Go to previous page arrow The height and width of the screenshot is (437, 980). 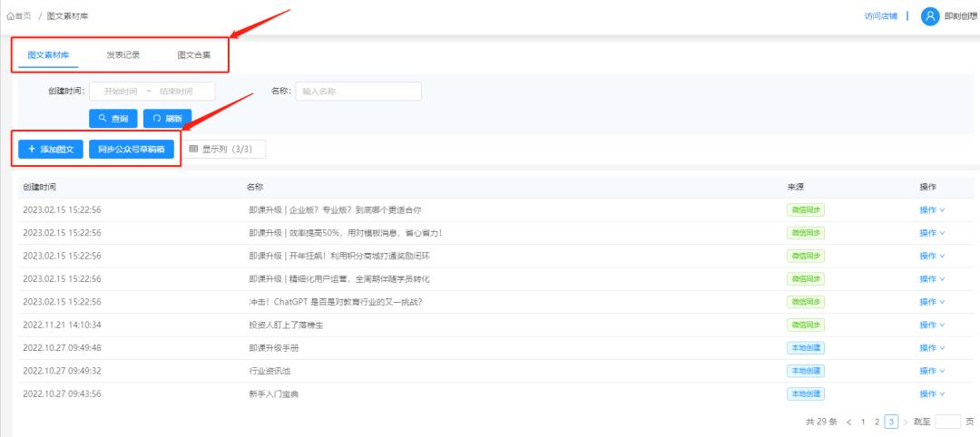pos(848,422)
